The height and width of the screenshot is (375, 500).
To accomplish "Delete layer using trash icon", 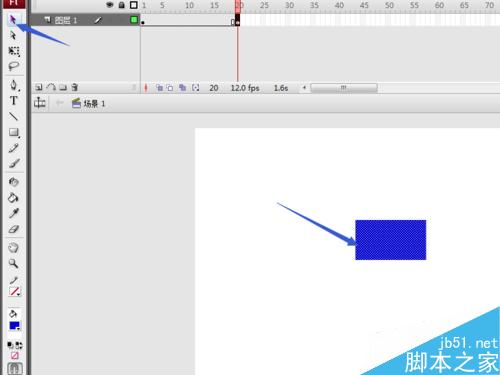I will pyautogui.click(x=75, y=87).
